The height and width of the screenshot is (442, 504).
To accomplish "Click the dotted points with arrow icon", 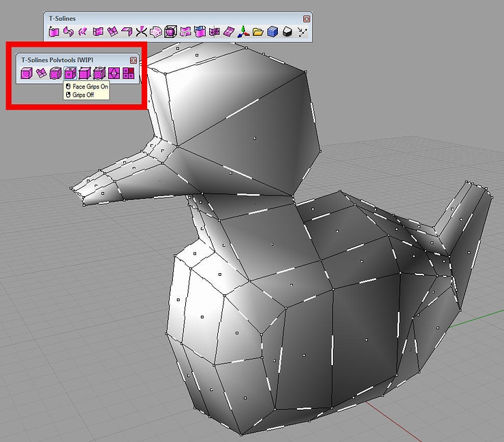I will click(x=302, y=32).
